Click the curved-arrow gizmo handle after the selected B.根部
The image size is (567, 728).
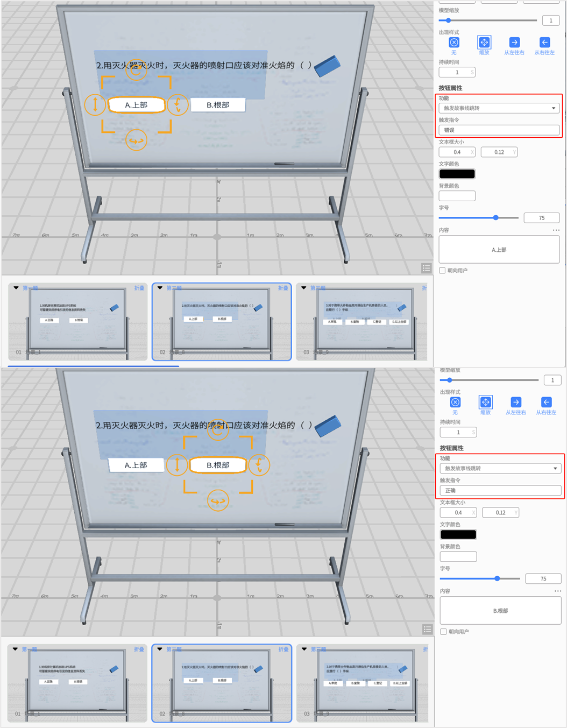tap(259, 464)
